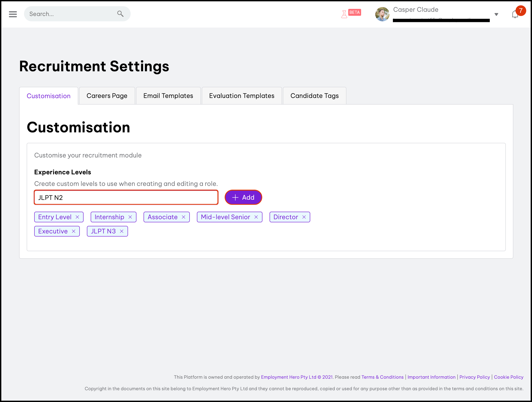The image size is (532, 402).
Task: Open the Candidate Tags tab
Action: [314, 96]
